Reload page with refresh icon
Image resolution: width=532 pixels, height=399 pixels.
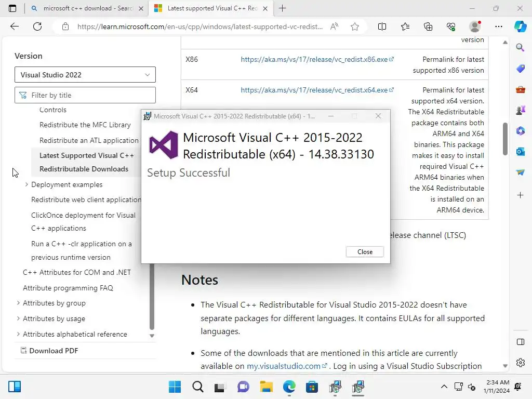pos(37,26)
